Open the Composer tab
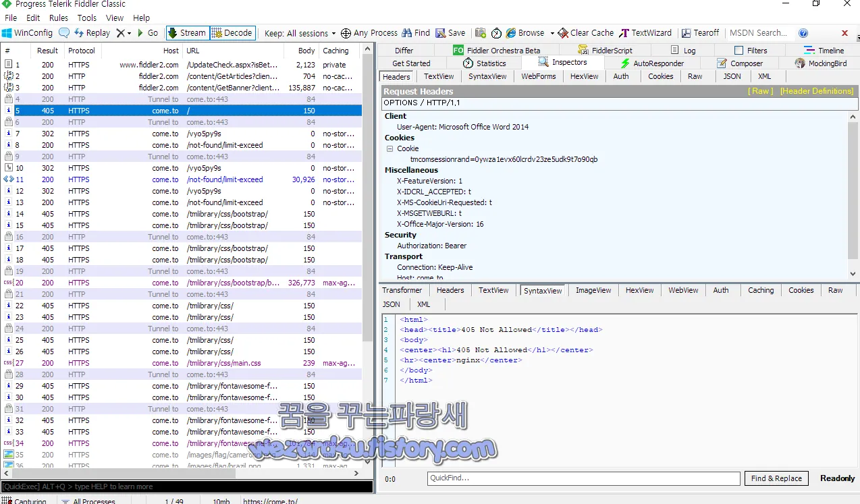Viewport: 860px width, 504px height. [x=740, y=63]
